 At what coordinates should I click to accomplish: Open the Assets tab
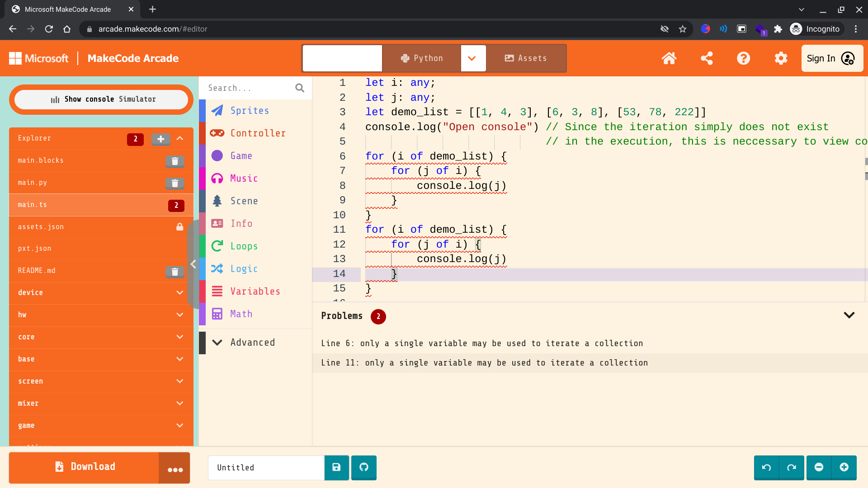pyautogui.click(x=526, y=58)
